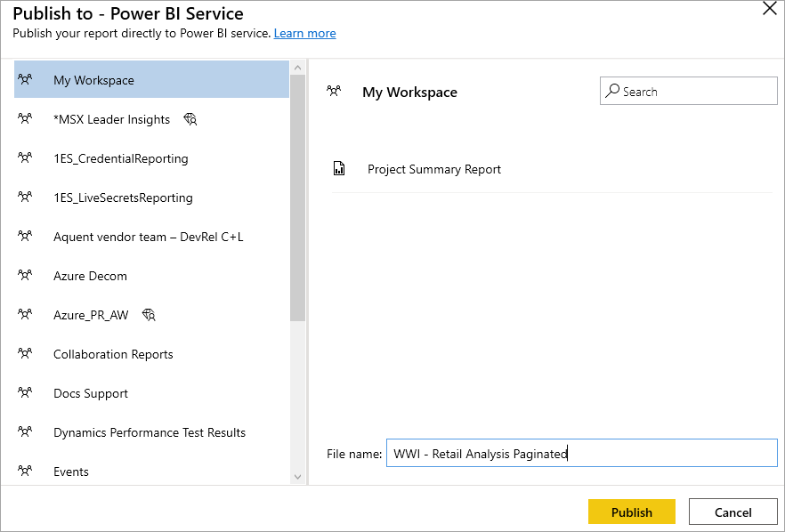Open the Learn more link

point(304,33)
